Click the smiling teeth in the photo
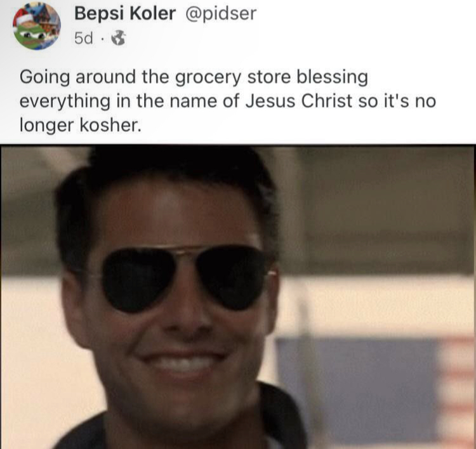Screen dimensions: 476x449 (x=182, y=364)
